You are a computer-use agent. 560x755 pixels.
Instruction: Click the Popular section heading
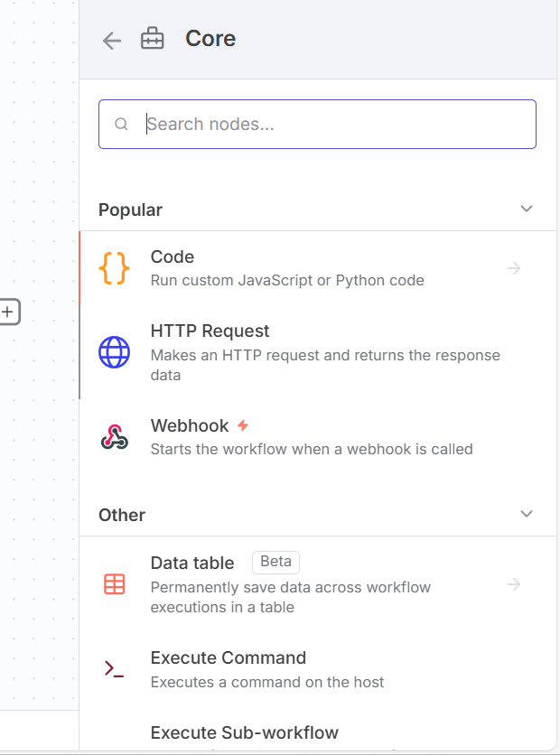[x=131, y=210]
